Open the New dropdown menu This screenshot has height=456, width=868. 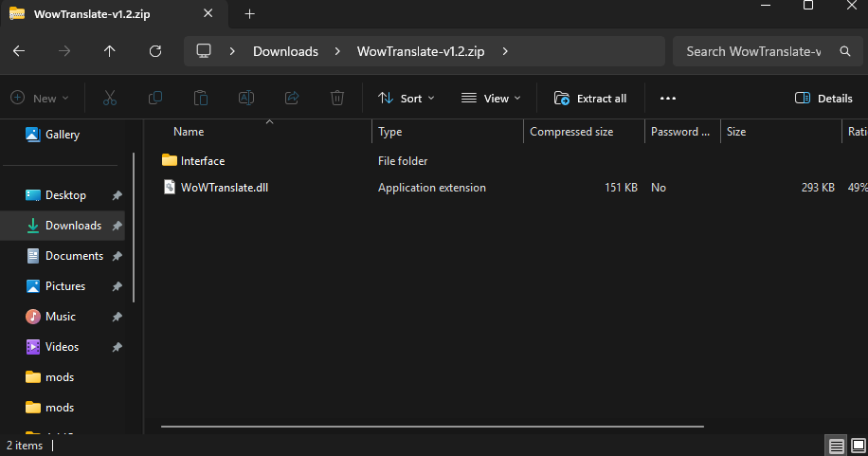[x=40, y=98]
